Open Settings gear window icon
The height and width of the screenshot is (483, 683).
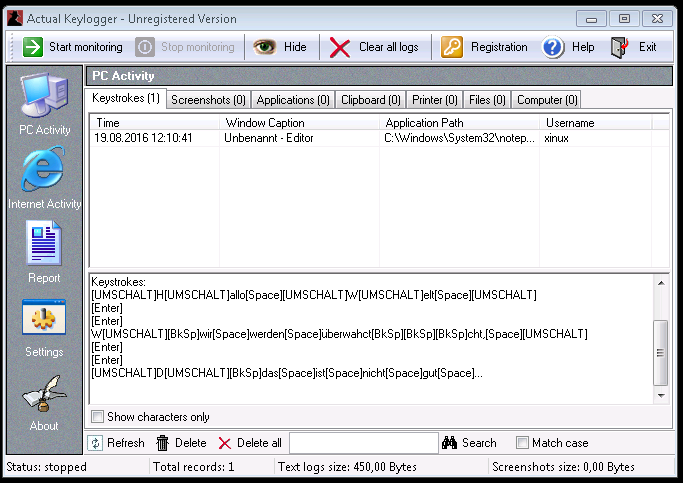(44, 317)
